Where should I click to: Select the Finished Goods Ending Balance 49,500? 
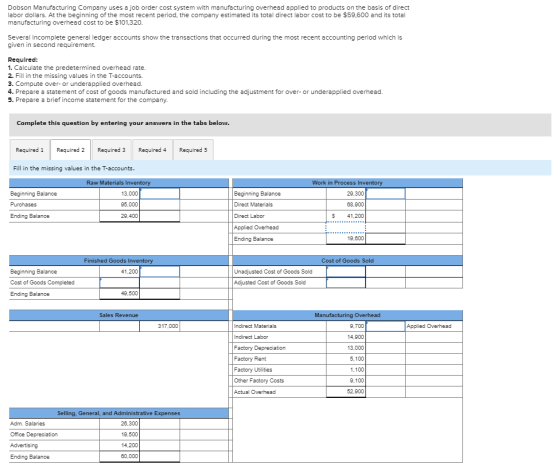point(120,294)
